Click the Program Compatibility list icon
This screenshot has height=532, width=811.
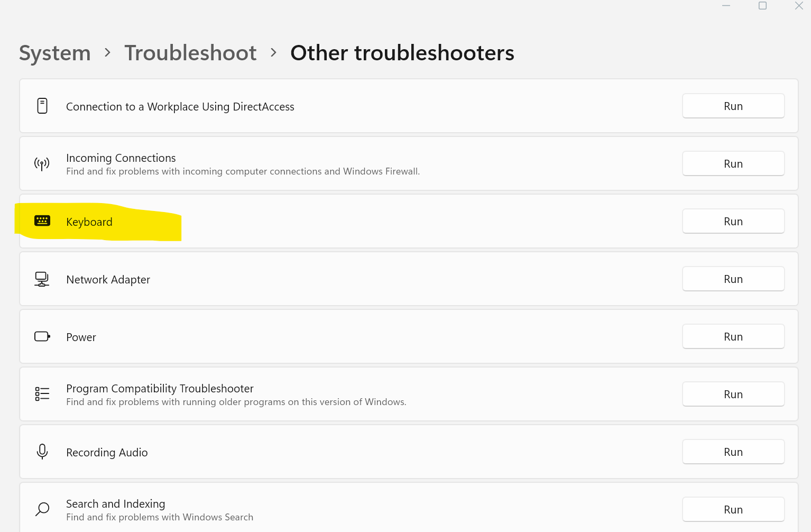tap(42, 394)
